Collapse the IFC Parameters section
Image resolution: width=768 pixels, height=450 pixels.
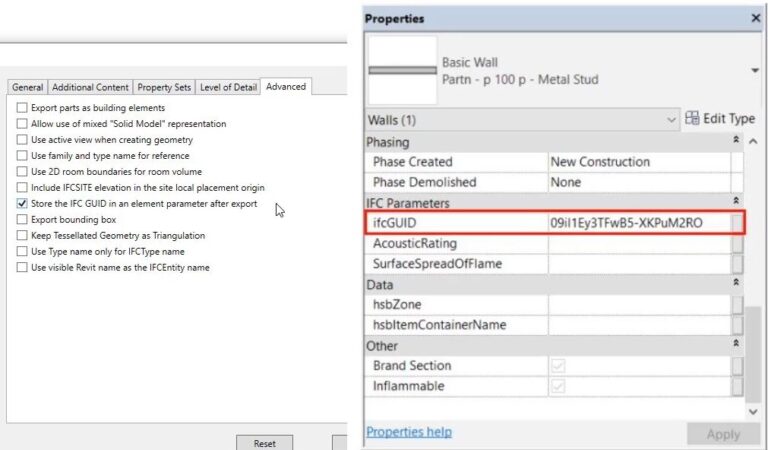pos(737,203)
